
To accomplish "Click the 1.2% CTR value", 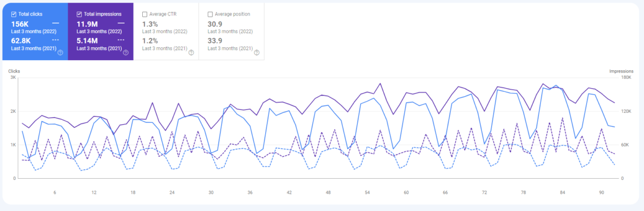I will pos(150,40).
